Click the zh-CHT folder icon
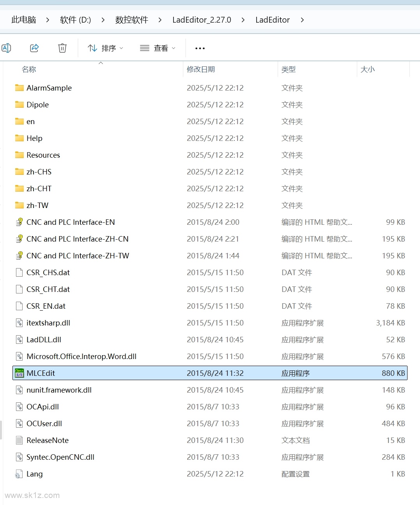The height and width of the screenshot is (505, 420). 19,188
